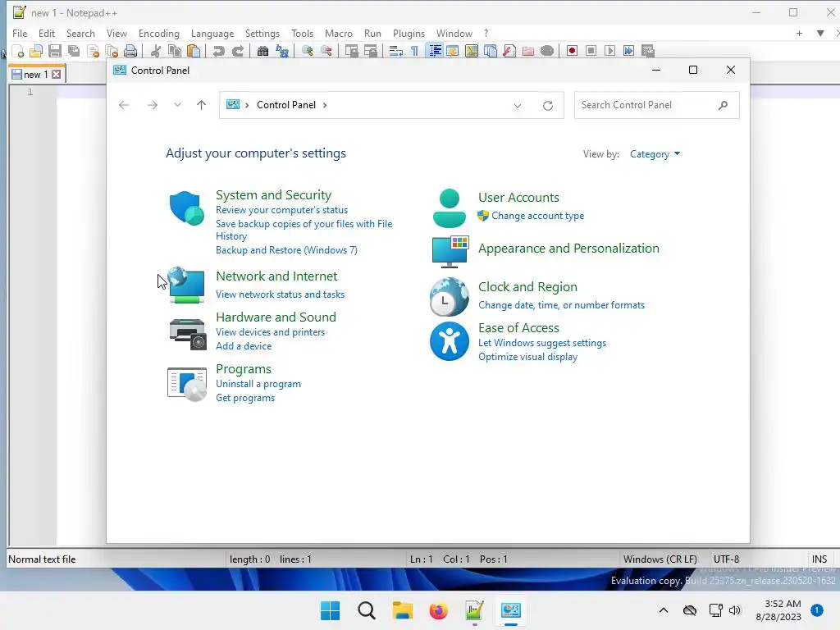
Task: Toggle synchronized vertical scrolling icon
Action: [351, 51]
